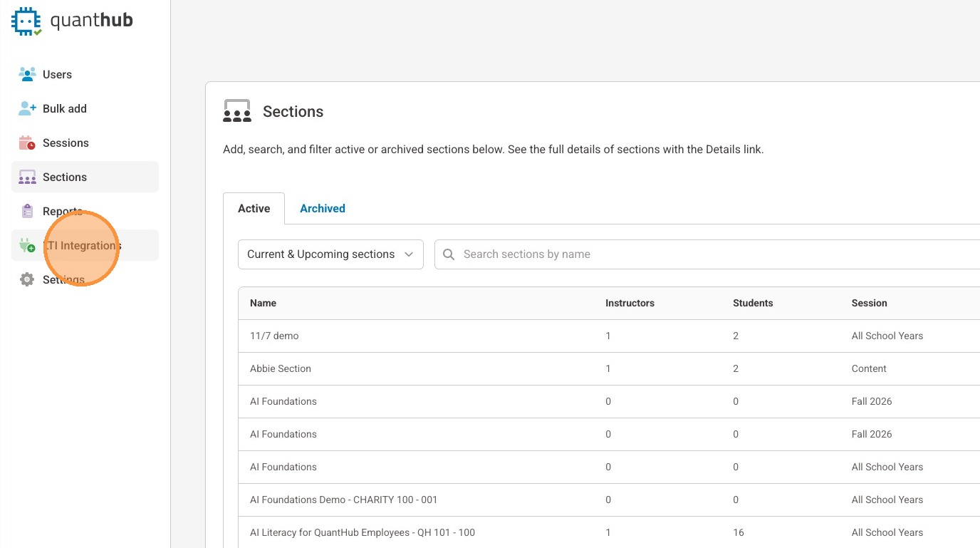This screenshot has height=548, width=980.
Task: Click the QuantHub logo icon
Action: click(x=27, y=21)
